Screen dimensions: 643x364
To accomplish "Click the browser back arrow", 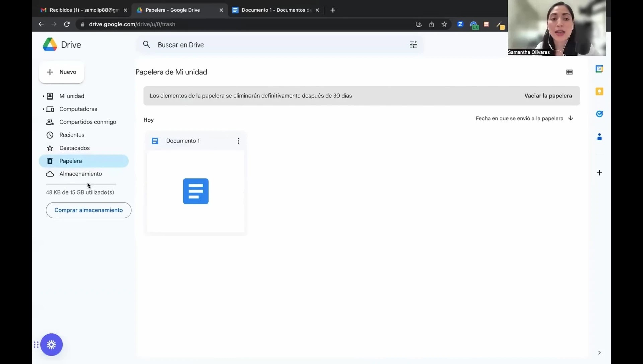I will click(41, 24).
